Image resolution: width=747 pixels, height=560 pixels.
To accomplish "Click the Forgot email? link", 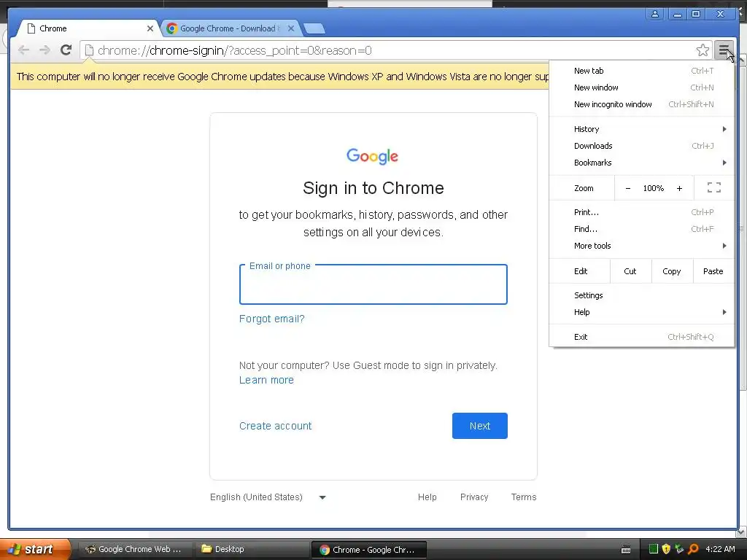I will 271,319.
